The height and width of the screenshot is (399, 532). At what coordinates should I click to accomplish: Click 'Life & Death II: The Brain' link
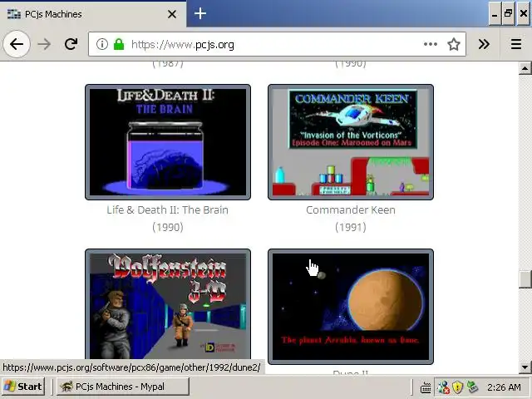coord(168,210)
